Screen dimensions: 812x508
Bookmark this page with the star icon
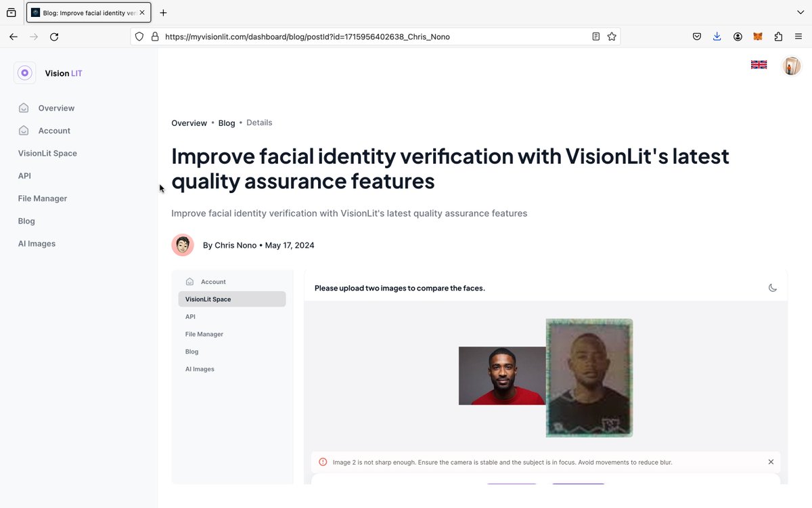[612, 37]
